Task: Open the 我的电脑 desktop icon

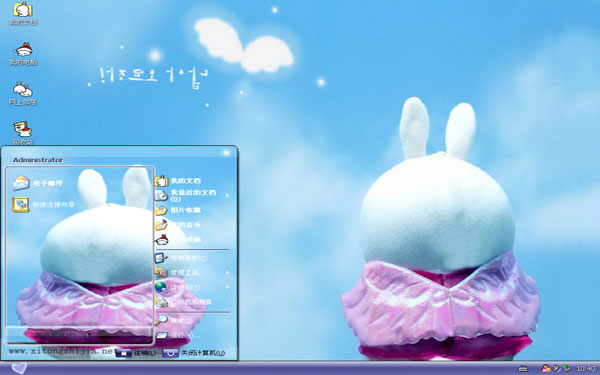Action: coord(23,54)
